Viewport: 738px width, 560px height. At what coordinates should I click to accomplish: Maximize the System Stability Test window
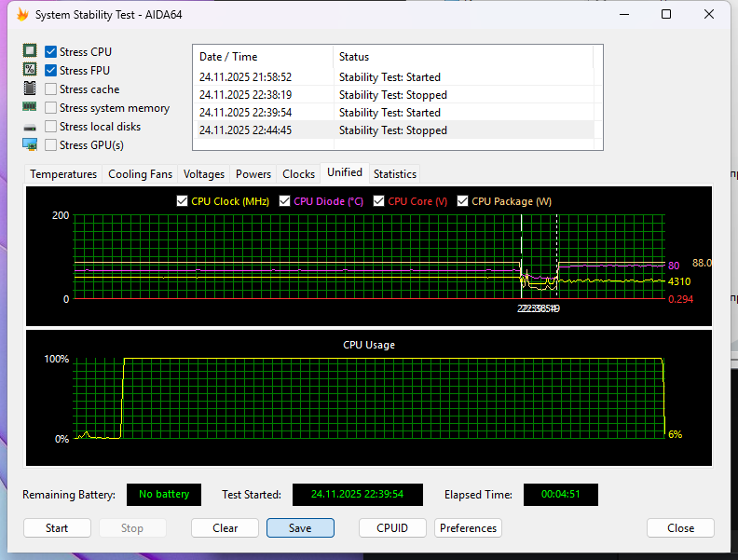coord(666,15)
